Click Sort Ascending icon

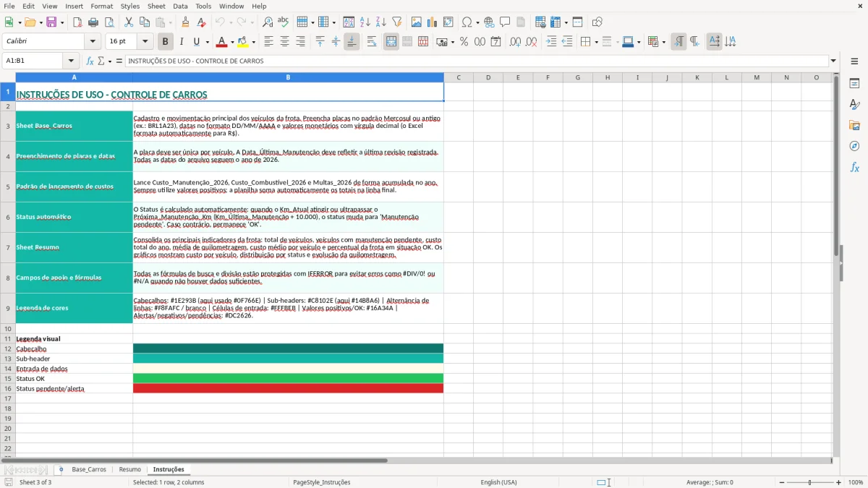click(x=365, y=22)
